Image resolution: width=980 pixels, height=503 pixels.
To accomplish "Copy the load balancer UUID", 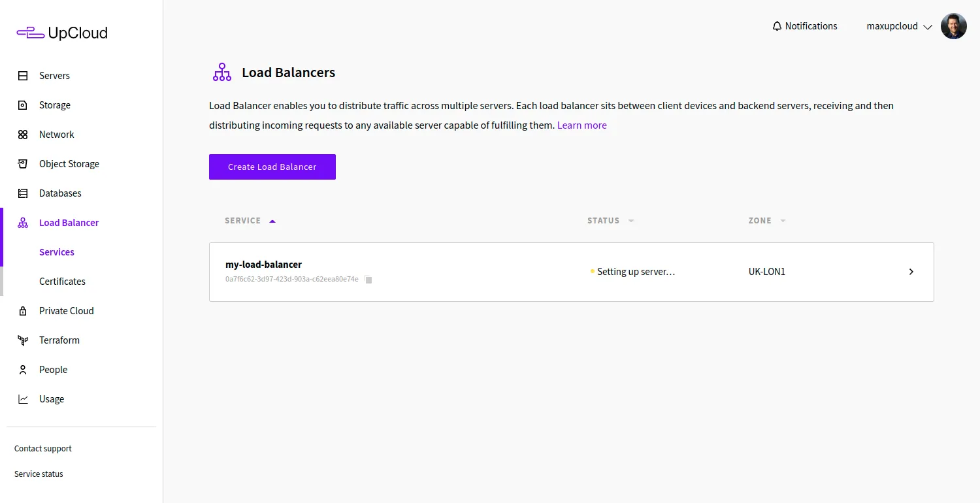I will [x=368, y=280].
